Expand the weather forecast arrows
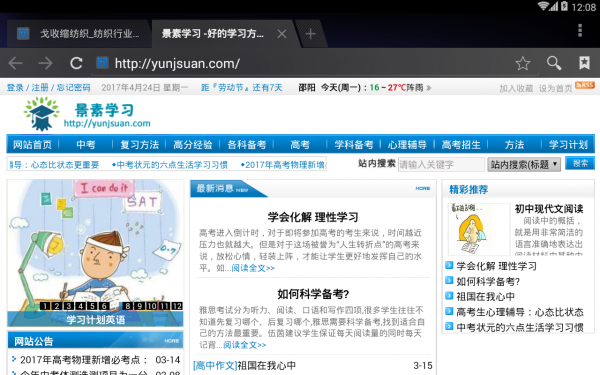The width and height of the screenshot is (600, 375). [x=429, y=88]
